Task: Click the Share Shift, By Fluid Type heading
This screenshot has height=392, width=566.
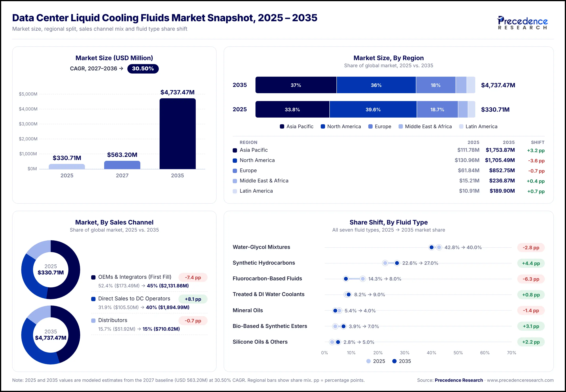Action: click(389, 222)
